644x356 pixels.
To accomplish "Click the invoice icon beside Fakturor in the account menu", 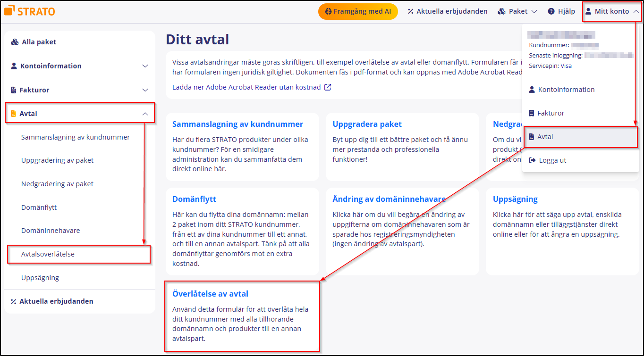I will click(531, 113).
